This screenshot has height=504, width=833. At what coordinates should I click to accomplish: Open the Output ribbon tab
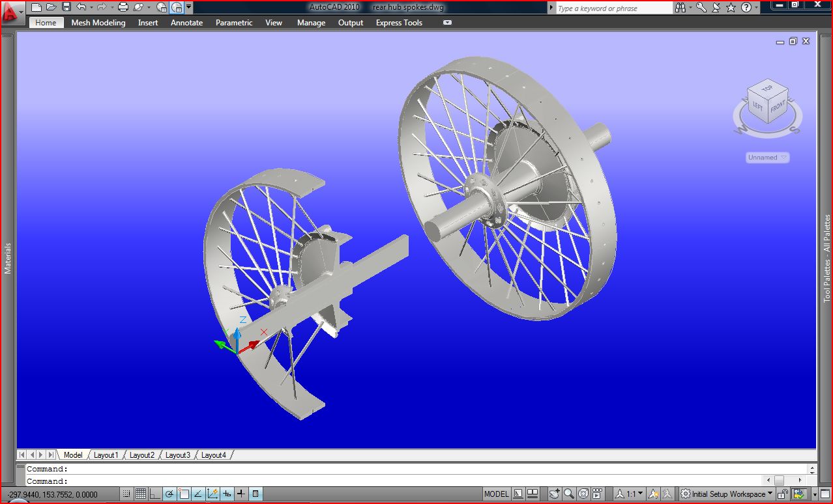pyautogui.click(x=351, y=23)
